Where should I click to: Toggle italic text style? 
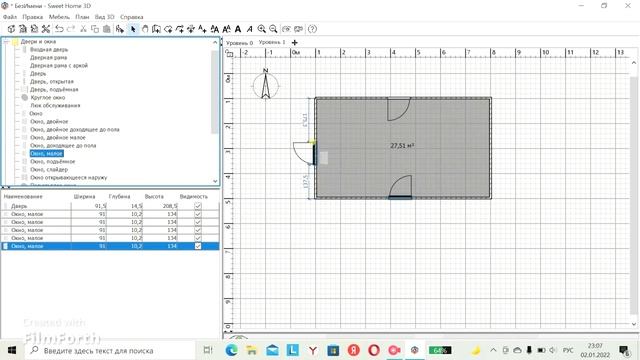point(249,29)
